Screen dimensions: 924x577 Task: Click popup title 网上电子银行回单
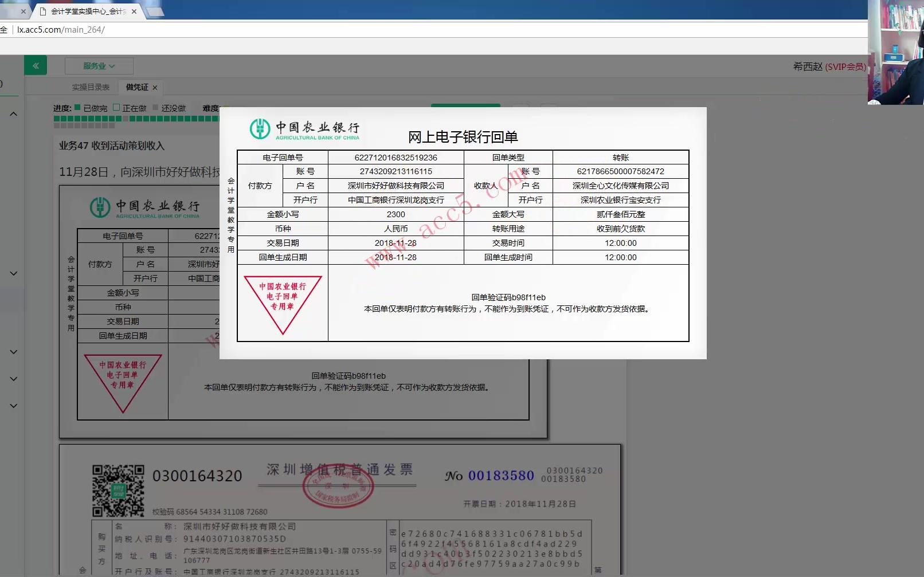[463, 137]
